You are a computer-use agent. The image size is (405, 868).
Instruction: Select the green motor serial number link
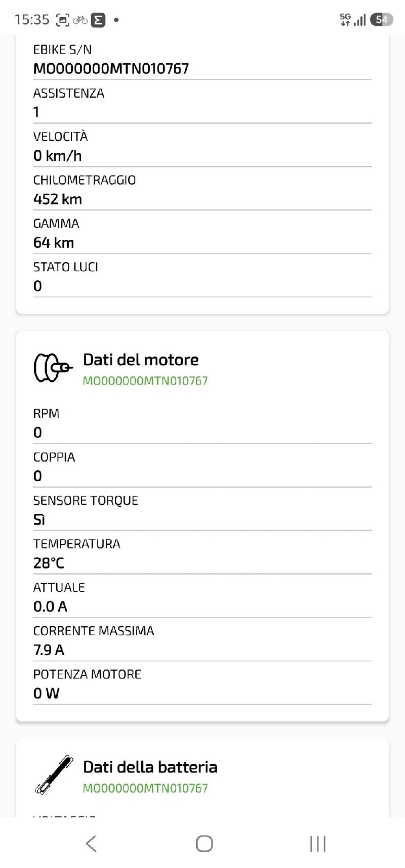pos(145,380)
